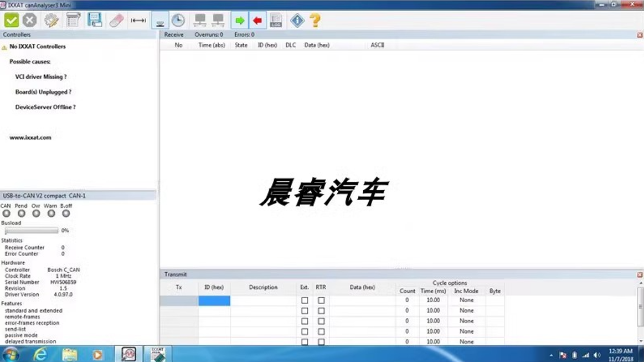This screenshot has height=362, width=644.
Task: Click the Warn status LED indicator
Action: (x=51, y=213)
